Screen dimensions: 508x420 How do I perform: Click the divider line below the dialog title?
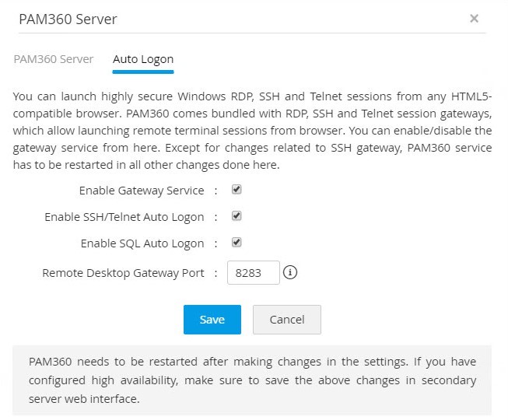coord(252,33)
